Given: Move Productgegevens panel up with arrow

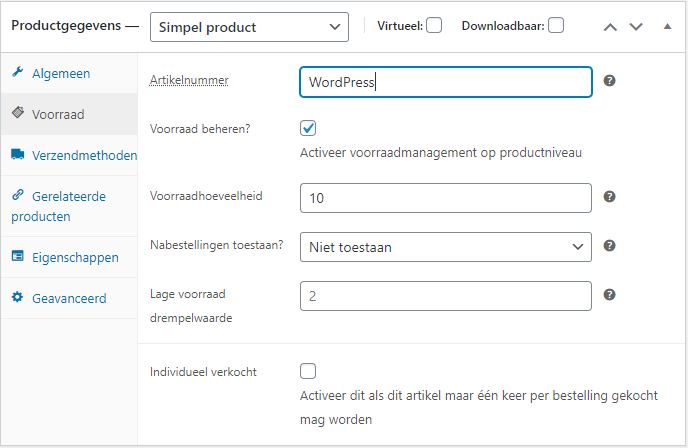Looking at the screenshot, I should pos(610,27).
